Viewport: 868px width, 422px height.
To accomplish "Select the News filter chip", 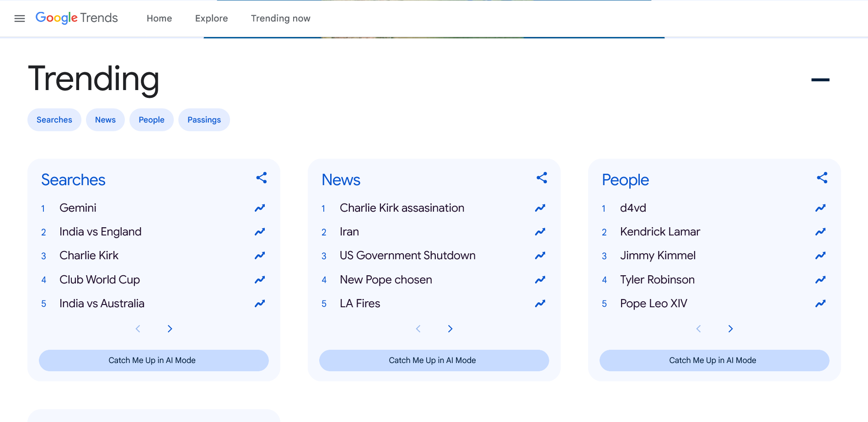I will pyautogui.click(x=105, y=120).
